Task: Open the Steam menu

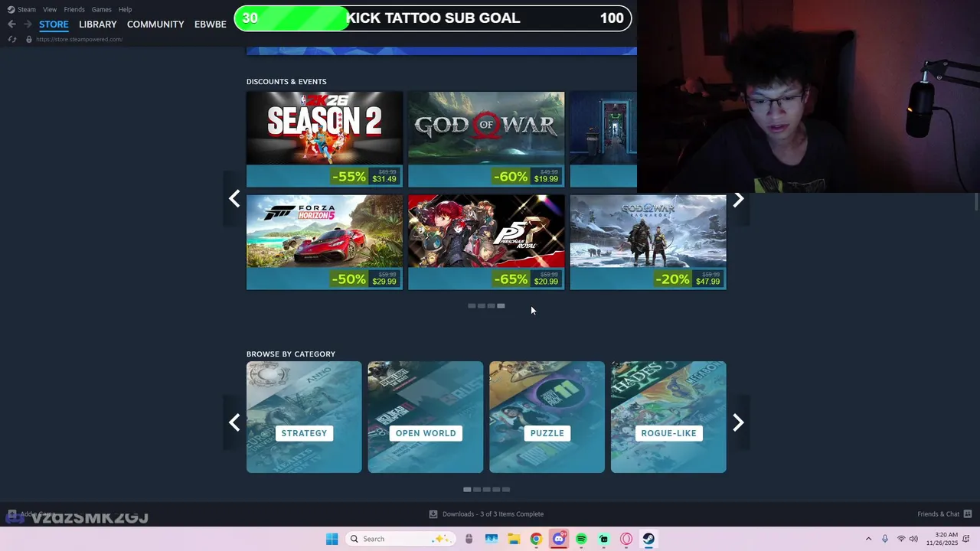Action: [x=27, y=9]
